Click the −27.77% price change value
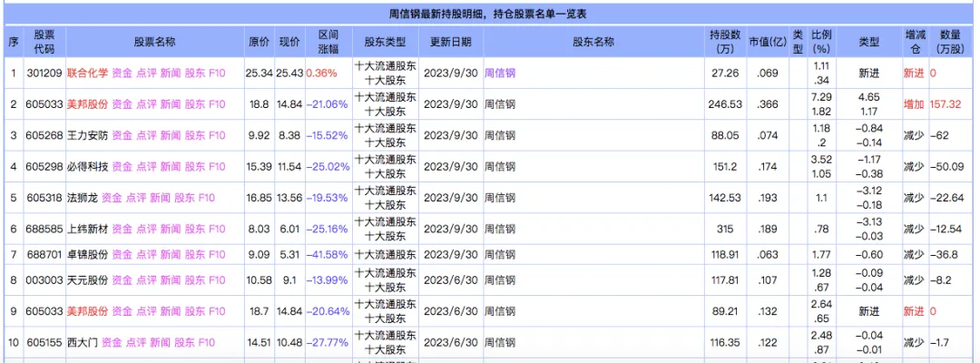 [x=327, y=342]
